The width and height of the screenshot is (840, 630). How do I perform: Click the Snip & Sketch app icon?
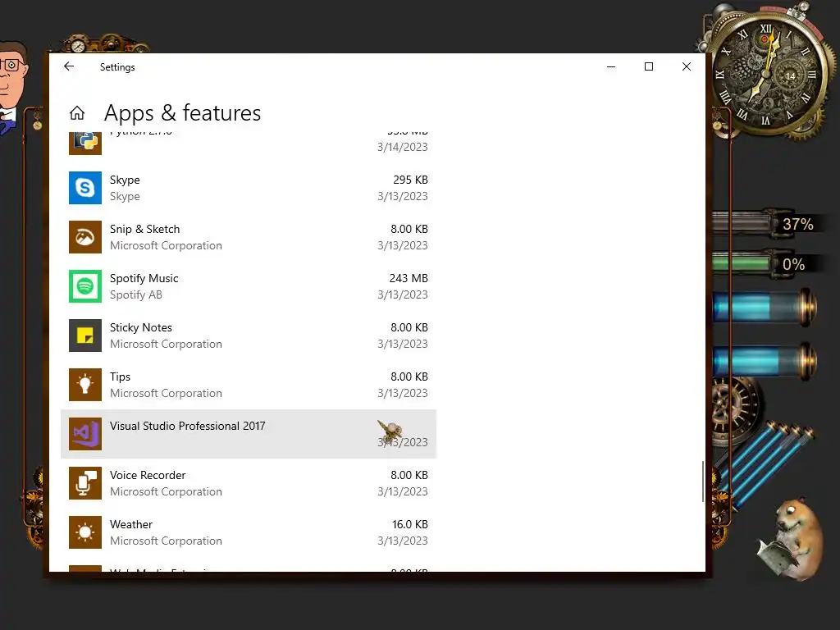(x=85, y=237)
